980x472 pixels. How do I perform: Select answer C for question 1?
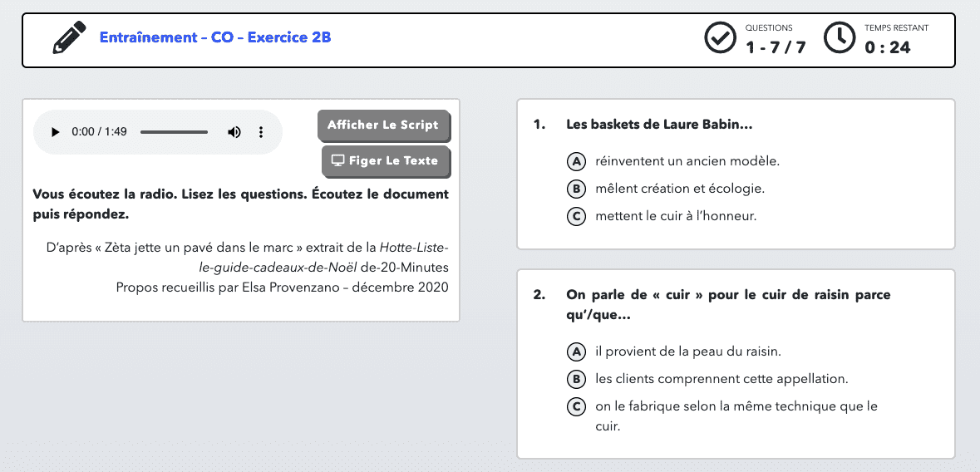(575, 217)
